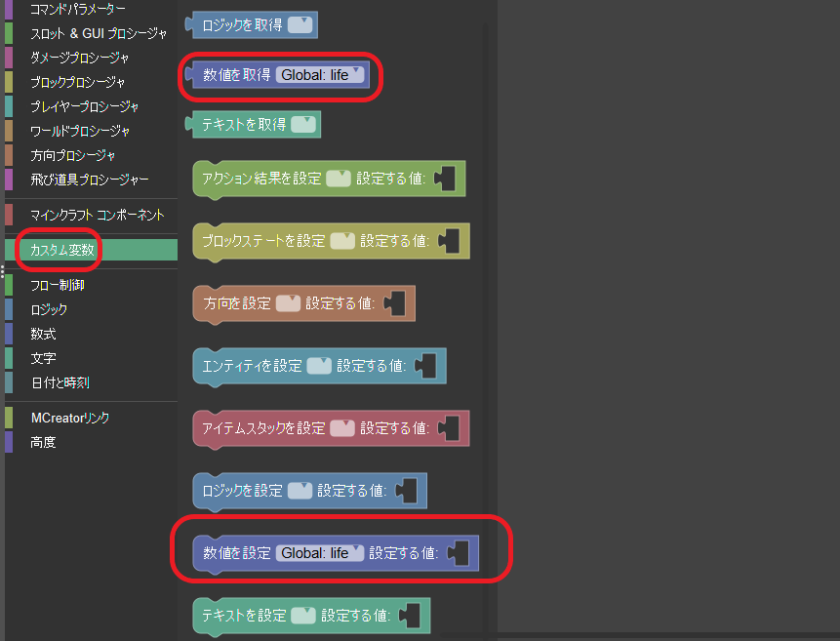Image resolution: width=840 pixels, height=641 pixels.
Task: Click value input socket of ブロックステートを設定
Action: [450, 241]
